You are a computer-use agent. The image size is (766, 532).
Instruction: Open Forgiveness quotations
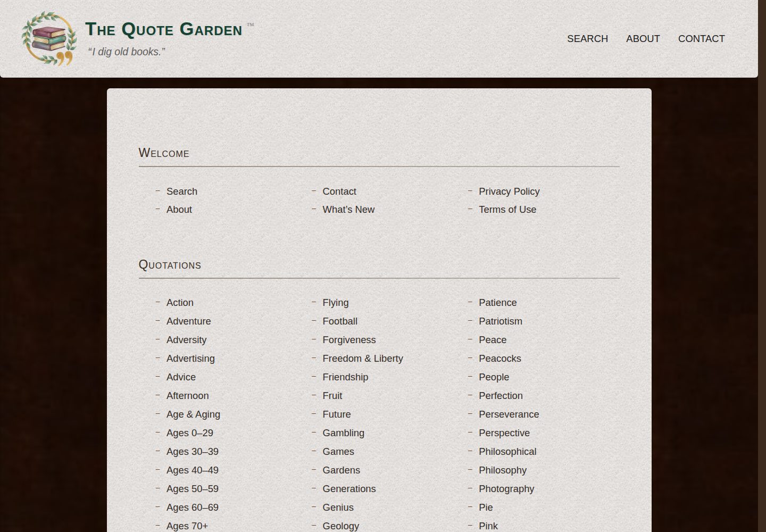349,340
